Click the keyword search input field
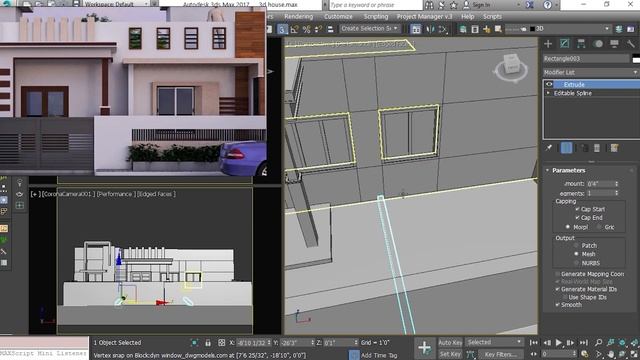 click(x=376, y=5)
